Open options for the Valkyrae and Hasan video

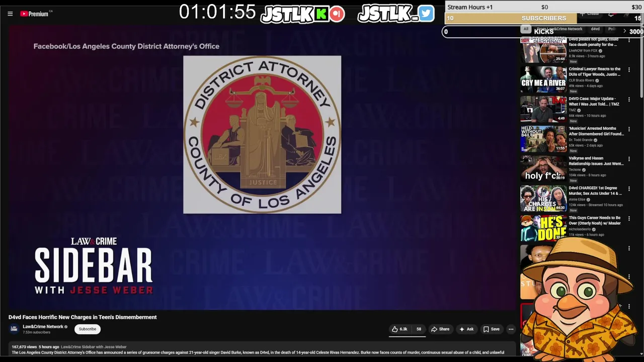[629, 159]
